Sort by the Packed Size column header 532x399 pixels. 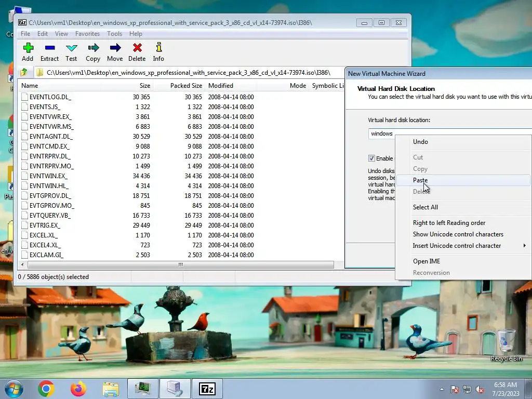(179, 86)
